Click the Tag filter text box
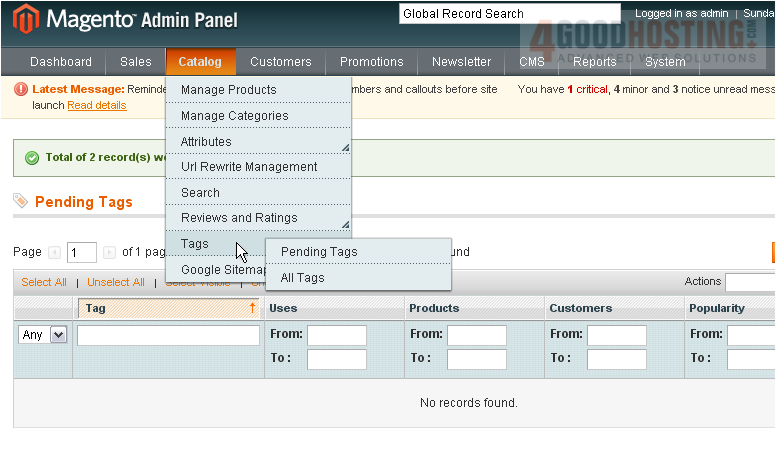Viewport: 776px width, 450px height. tap(168, 336)
